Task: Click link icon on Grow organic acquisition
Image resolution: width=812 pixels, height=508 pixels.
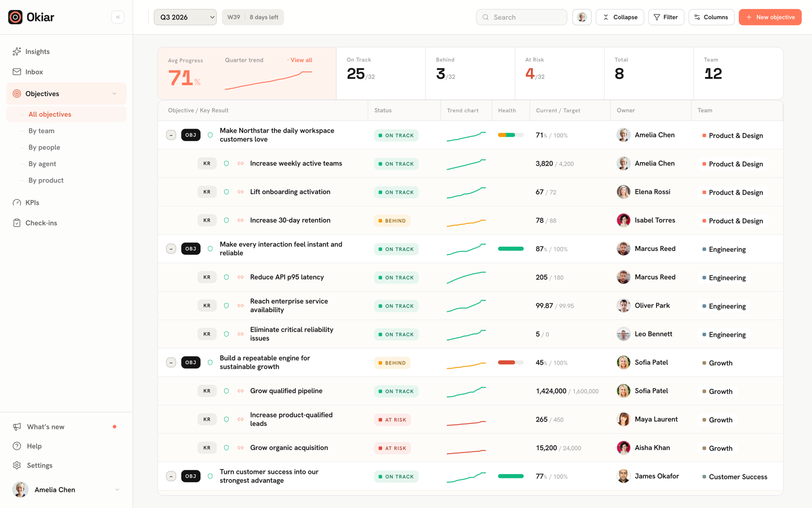Action: point(241,448)
